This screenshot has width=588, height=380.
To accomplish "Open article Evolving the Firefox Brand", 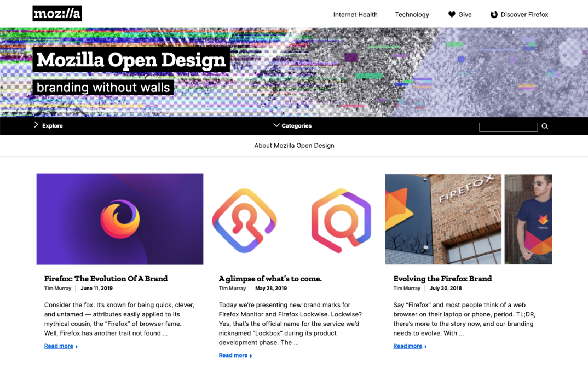I will click(x=442, y=279).
